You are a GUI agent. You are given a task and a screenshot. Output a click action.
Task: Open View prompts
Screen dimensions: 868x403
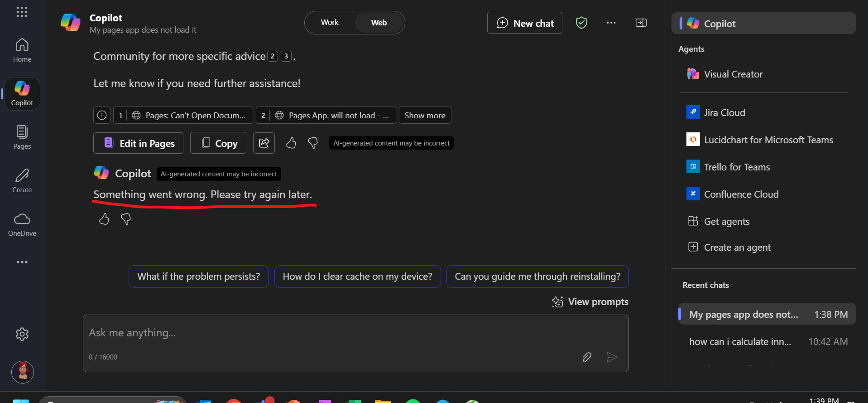590,302
